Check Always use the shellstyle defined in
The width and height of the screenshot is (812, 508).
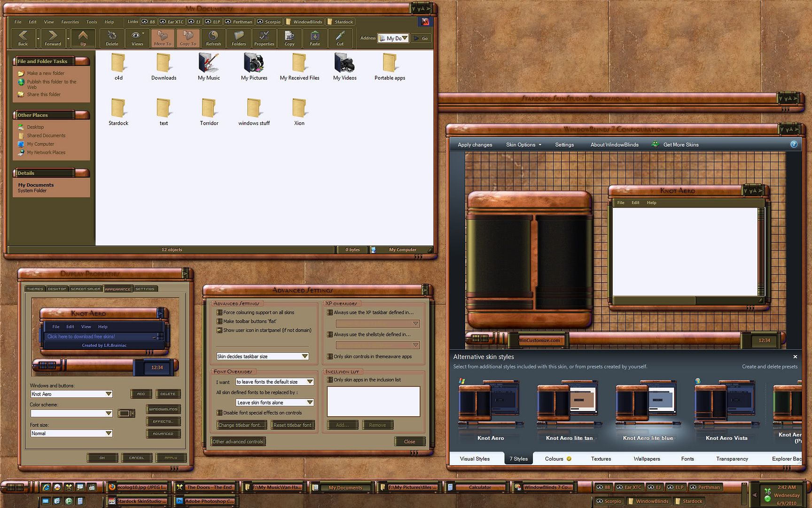(x=330, y=334)
